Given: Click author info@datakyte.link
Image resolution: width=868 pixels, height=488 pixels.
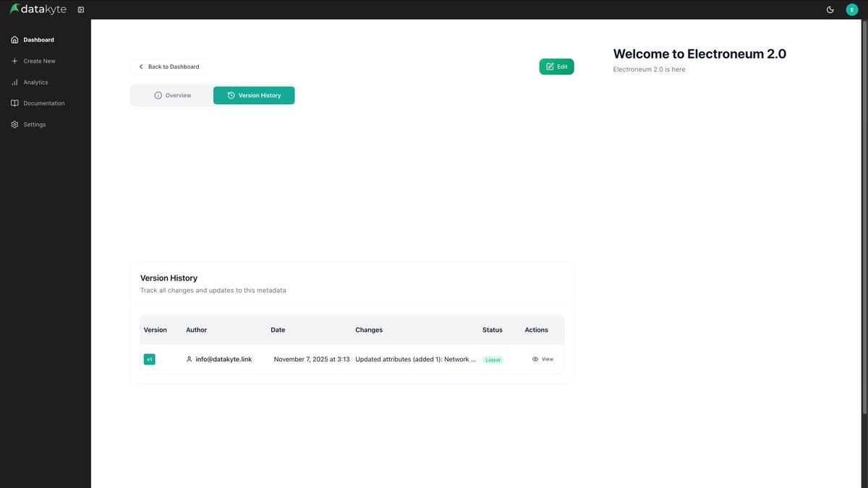Looking at the screenshot, I should [x=224, y=359].
